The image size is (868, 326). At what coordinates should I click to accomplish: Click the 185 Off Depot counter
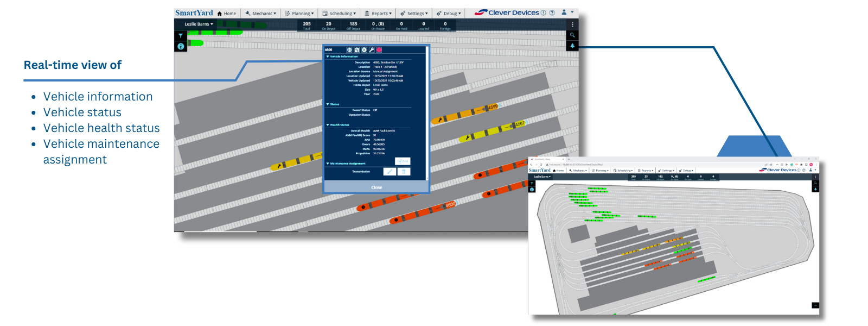(353, 26)
